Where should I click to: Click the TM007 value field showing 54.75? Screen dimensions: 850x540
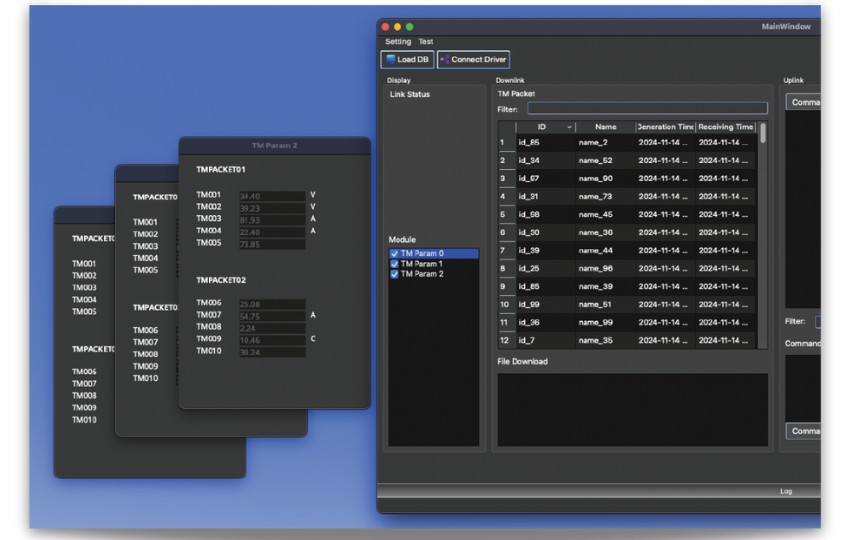click(272, 316)
